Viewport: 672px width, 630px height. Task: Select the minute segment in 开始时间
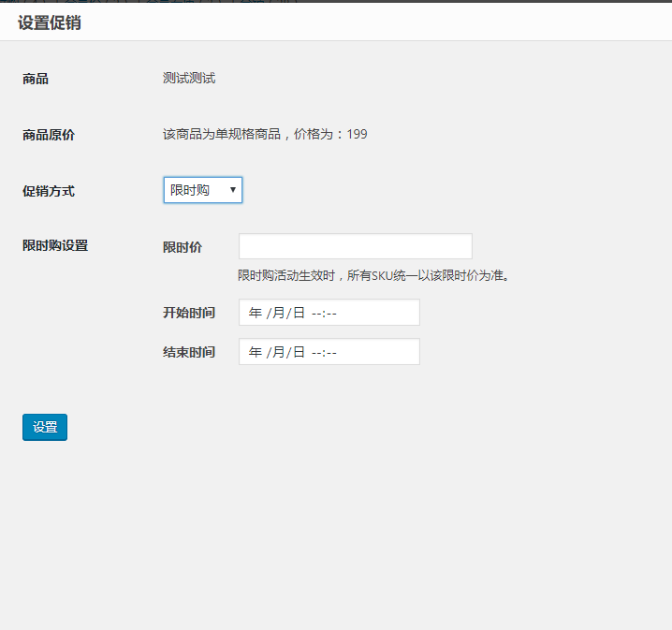tap(330, 313)
